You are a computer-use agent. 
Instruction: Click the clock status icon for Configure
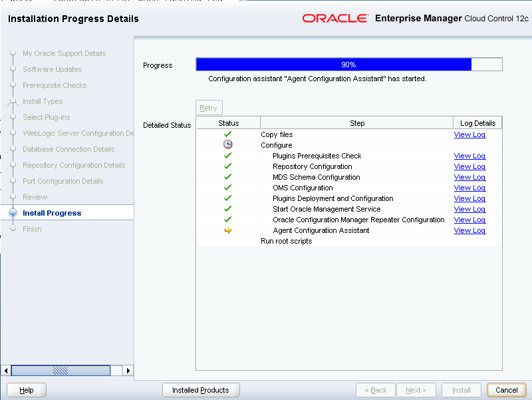coord(227,144)
